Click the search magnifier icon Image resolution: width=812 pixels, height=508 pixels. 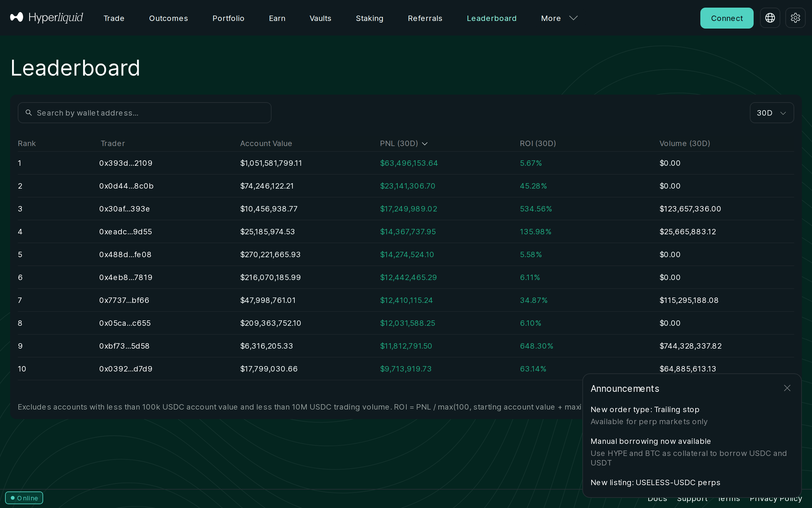pos(29,112)
